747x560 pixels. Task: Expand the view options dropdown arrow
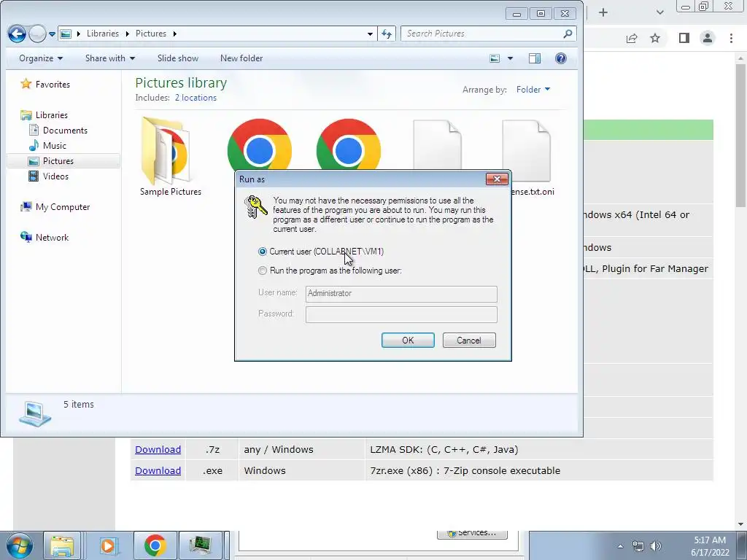510,58
